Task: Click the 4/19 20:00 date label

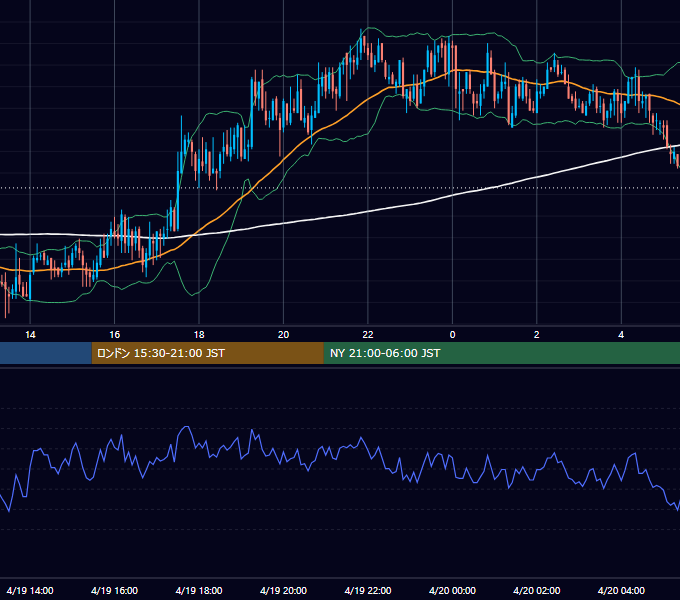Action: [283, 590]
